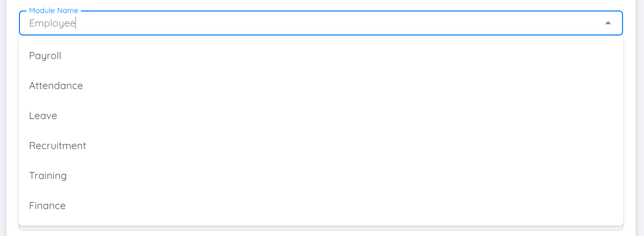
Task: Choose the Attendance option
Action: [56, 85]
